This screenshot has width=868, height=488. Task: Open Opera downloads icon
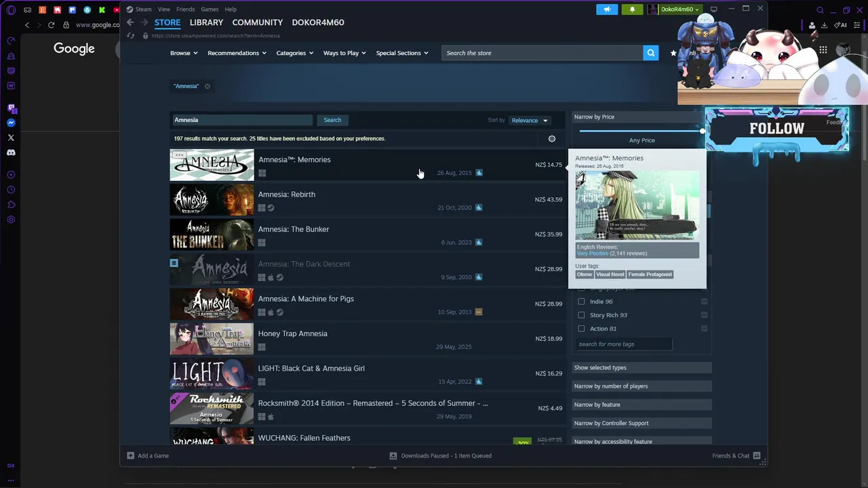click(x=824, y=25)
